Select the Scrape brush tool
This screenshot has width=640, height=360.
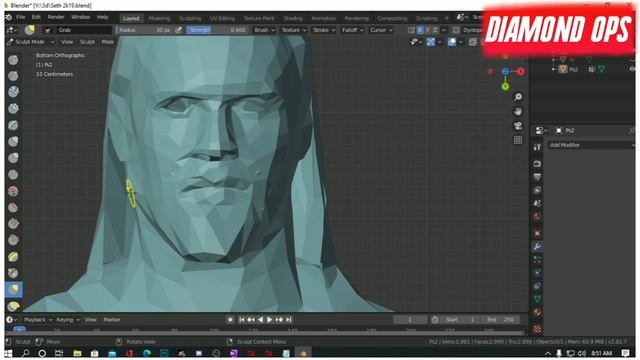tap(13, 240)
